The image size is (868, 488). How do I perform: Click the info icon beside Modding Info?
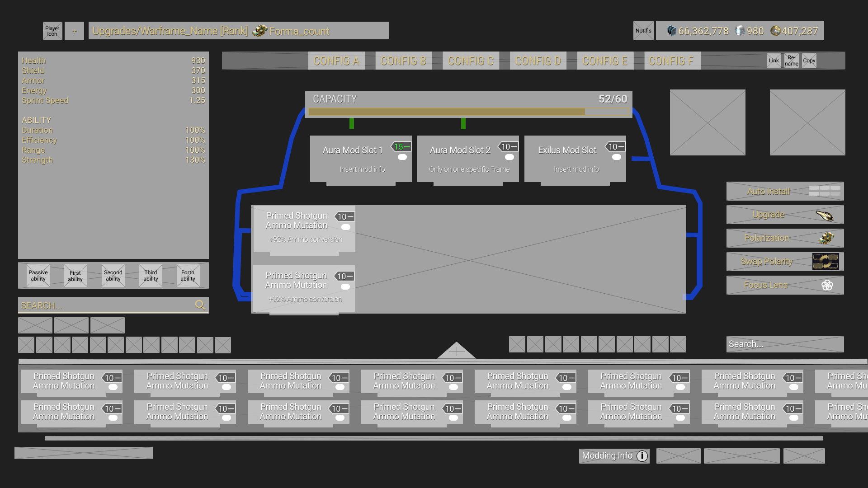(x=642, y=456)
